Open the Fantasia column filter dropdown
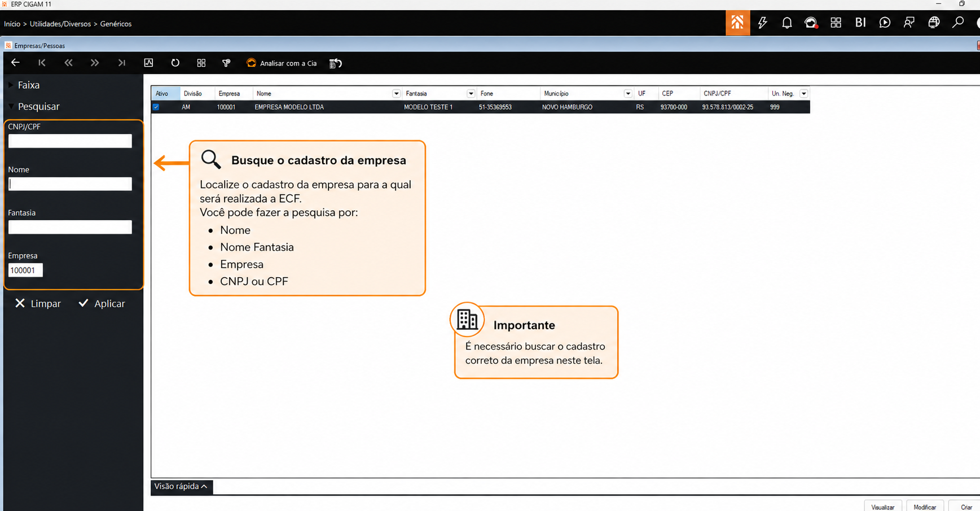Screen dimensions: 980x511 click(471, 94)
